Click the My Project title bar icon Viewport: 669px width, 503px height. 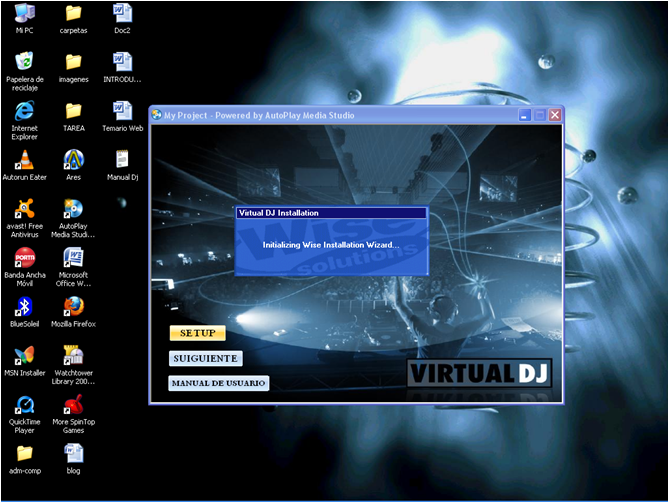pos(157,115)
